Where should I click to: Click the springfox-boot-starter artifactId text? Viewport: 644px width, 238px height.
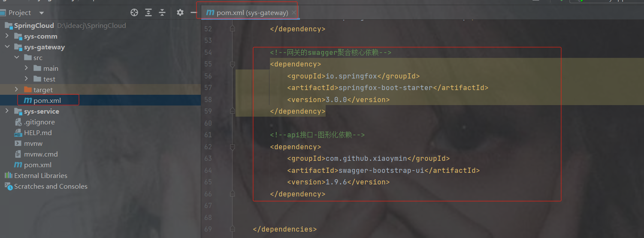385,87
